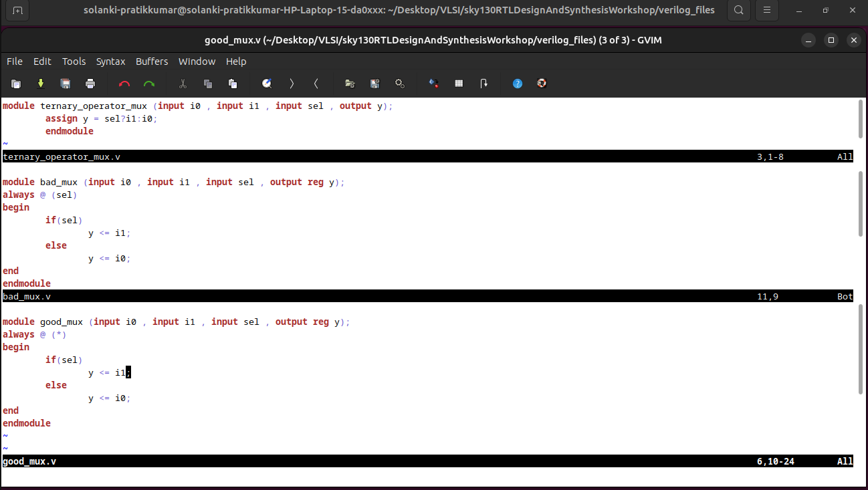This screenshot has width=868, height=490.
Task: Open the Edit menu
Action: (42, 61)
